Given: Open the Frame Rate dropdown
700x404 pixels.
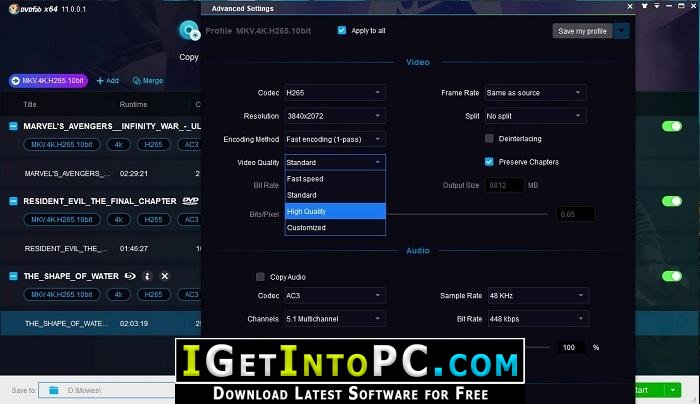Looking at the screenshot, I should (x=535, y=93).
